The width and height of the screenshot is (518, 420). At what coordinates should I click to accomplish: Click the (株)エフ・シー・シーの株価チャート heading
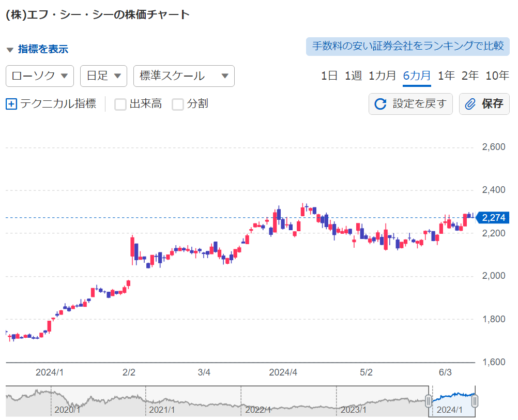pyautogui.click(x=98, y=15)
